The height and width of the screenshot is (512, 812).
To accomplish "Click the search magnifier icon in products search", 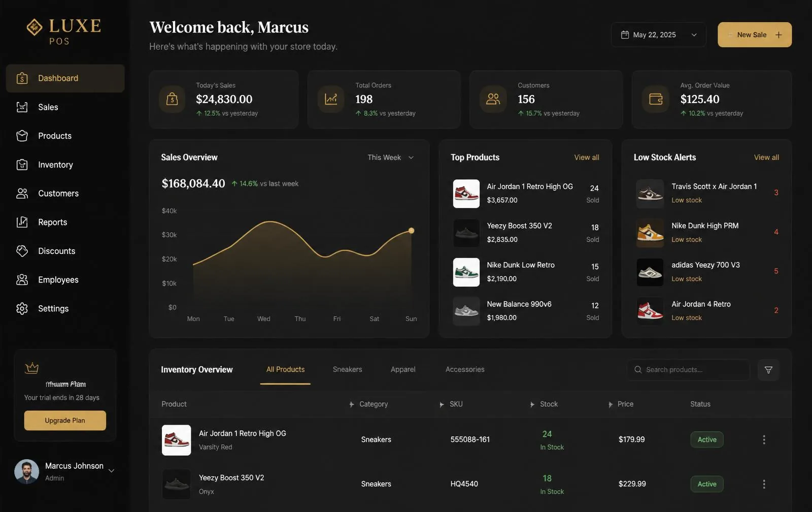I will pos(638,370).
